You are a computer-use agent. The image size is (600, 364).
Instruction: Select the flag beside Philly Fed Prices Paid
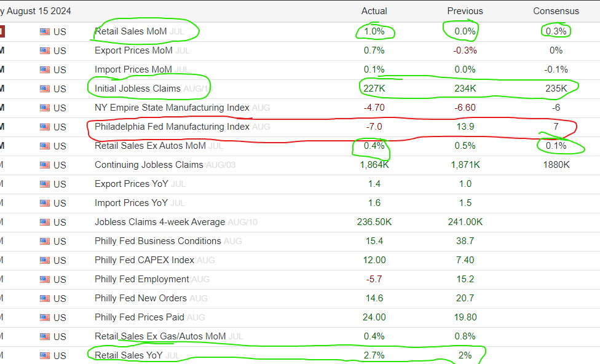[x=45, y=318]
